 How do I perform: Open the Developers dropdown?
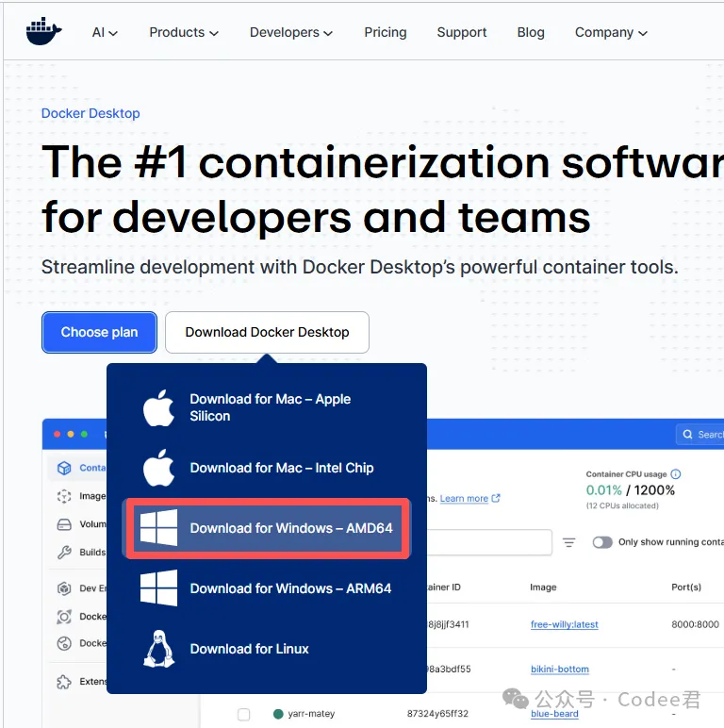coord(291,32)
